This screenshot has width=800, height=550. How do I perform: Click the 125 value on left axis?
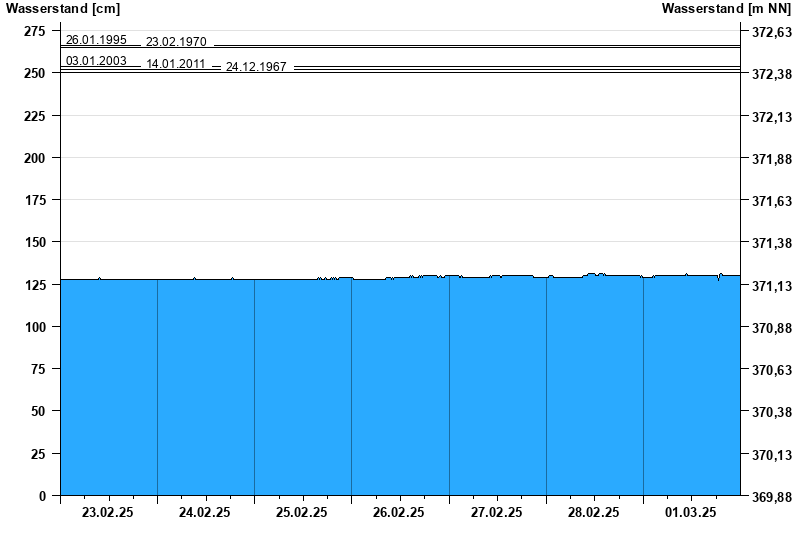35,286
